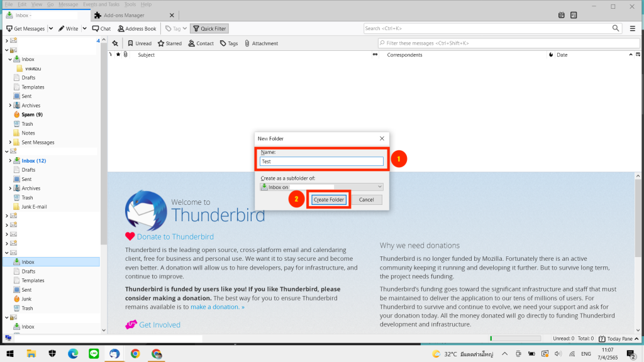Open the calendar tab icon at top right
This screenshot has height=362, width=644.
[561, 15]
